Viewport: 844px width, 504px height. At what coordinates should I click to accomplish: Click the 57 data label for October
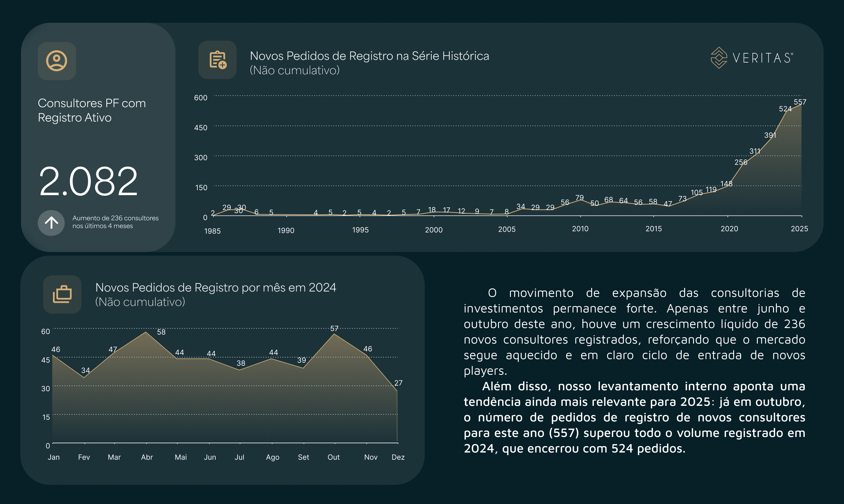click(334, 328)
